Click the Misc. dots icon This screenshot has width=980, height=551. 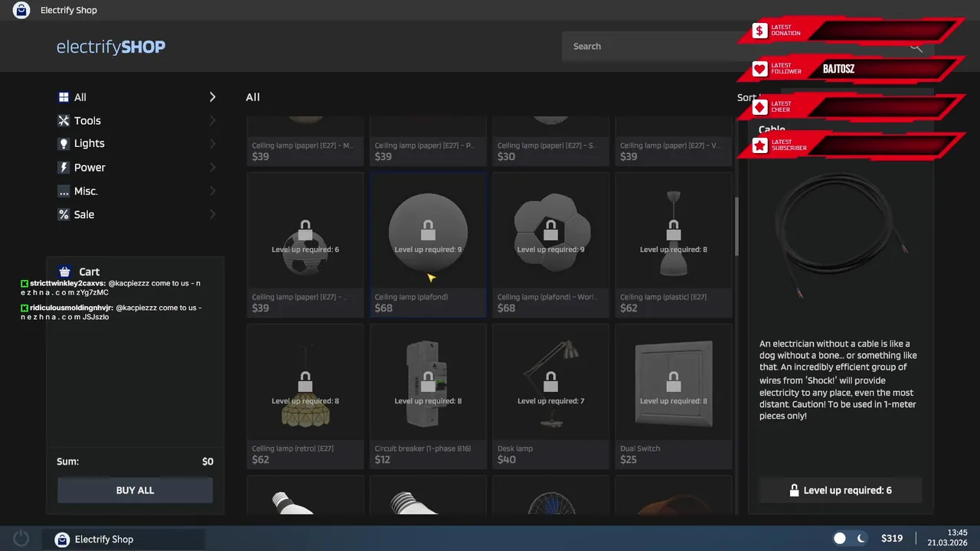(64, 191)
